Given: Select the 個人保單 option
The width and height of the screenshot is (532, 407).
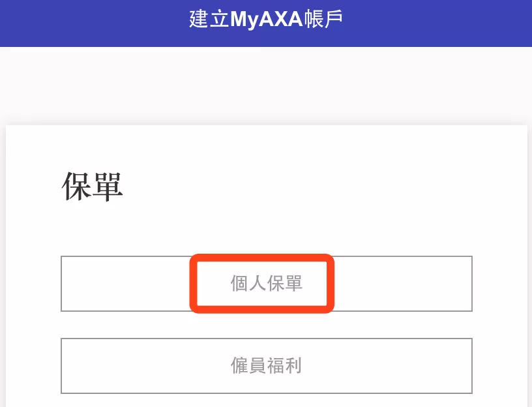Looking at the screenshot, I should tap(267, 284).
